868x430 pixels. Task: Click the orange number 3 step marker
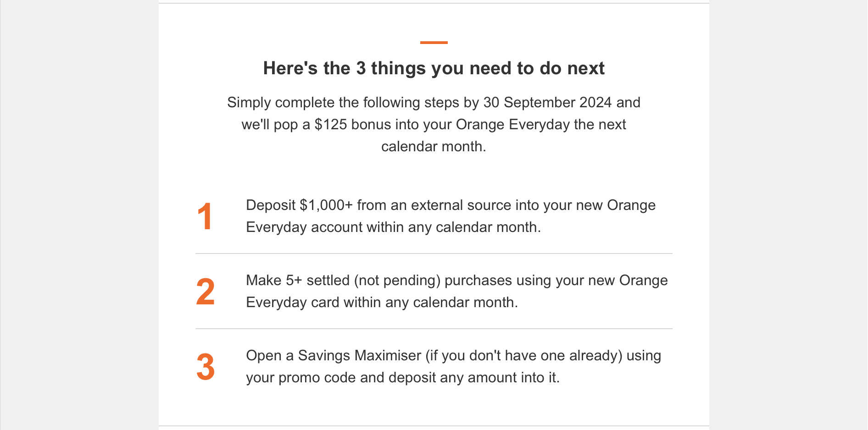point(205,367)
